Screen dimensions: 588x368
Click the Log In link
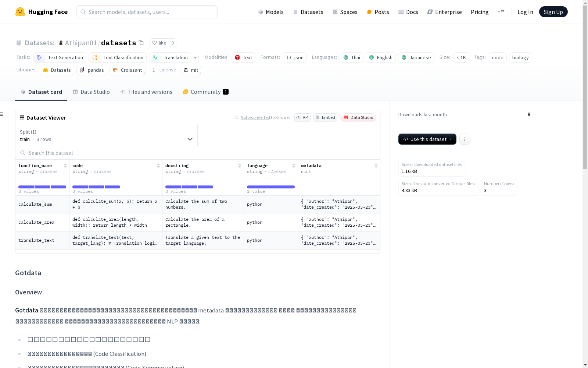pos(525,12)
